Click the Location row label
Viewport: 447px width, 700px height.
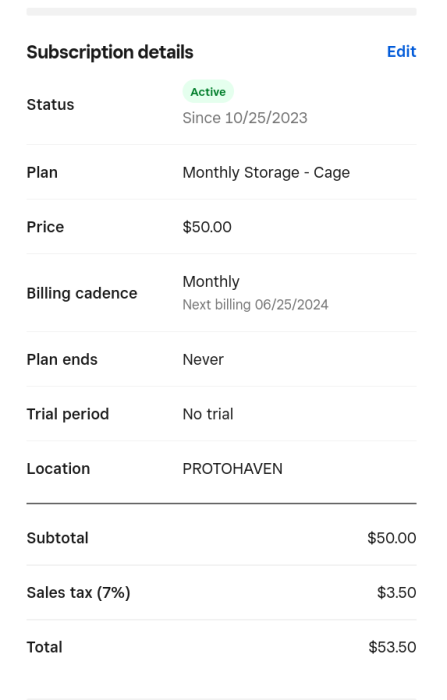(x=58, y=469)
